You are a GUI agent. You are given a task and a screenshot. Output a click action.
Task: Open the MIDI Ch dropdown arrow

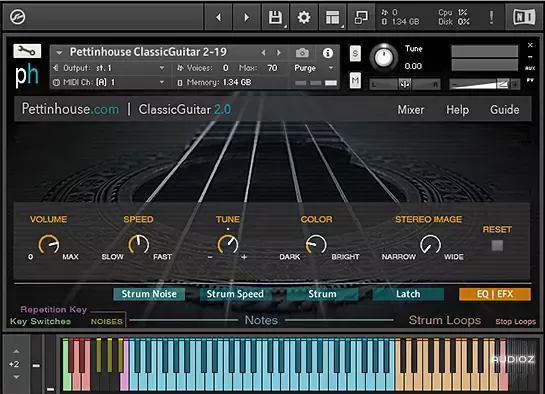tap(162, 82)
